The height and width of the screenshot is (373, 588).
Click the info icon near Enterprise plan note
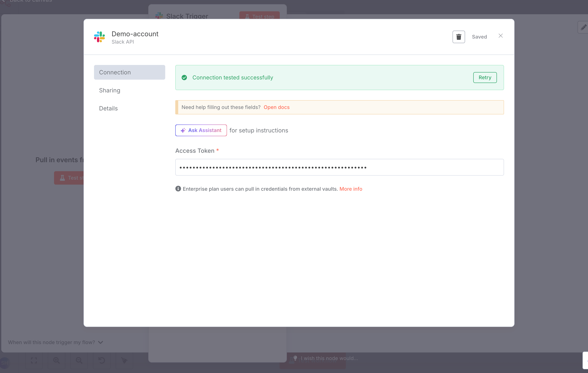178,189
